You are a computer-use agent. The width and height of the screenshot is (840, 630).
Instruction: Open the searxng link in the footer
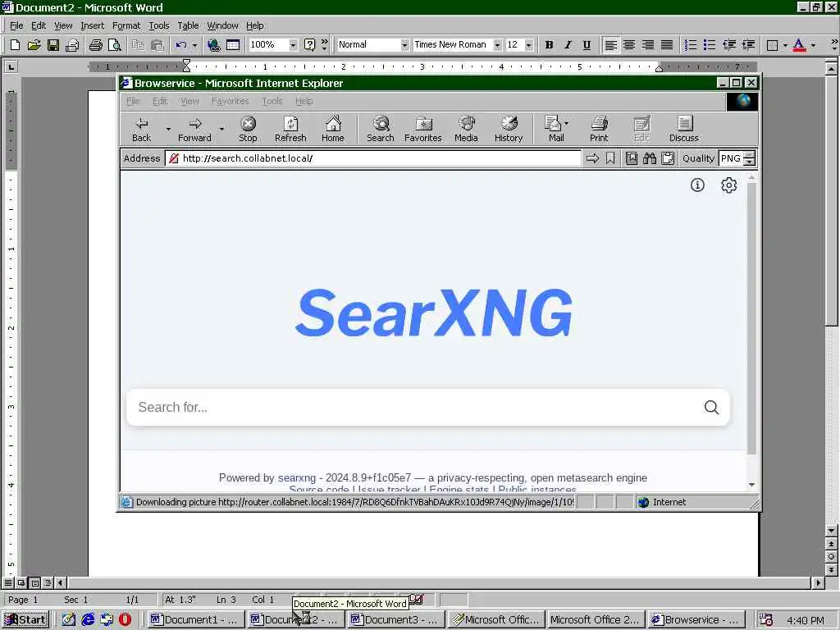click(297, 477)
